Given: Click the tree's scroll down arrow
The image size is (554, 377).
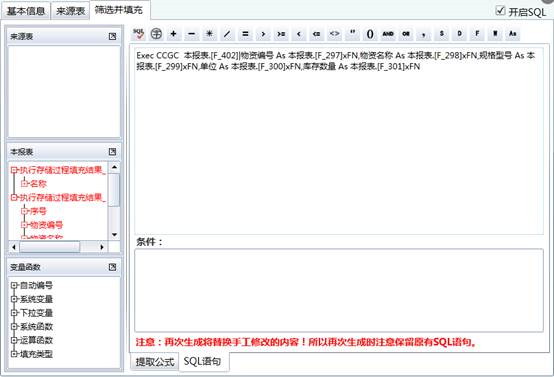Looking at the screenshot, I should click(x=114, y=235).
